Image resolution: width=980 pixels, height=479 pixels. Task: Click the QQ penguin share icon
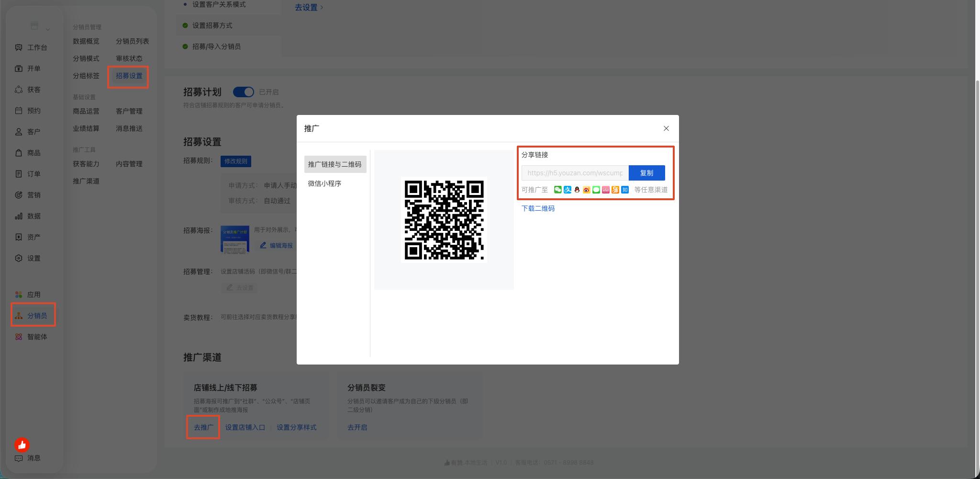577,190
